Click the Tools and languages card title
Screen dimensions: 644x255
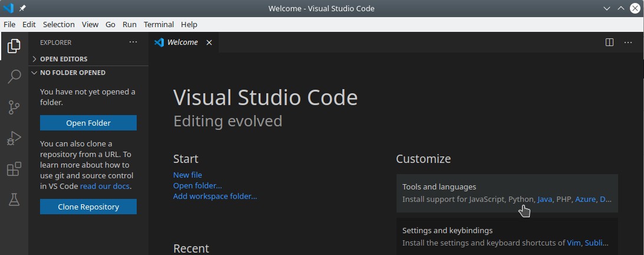click(x=439, y=187)
